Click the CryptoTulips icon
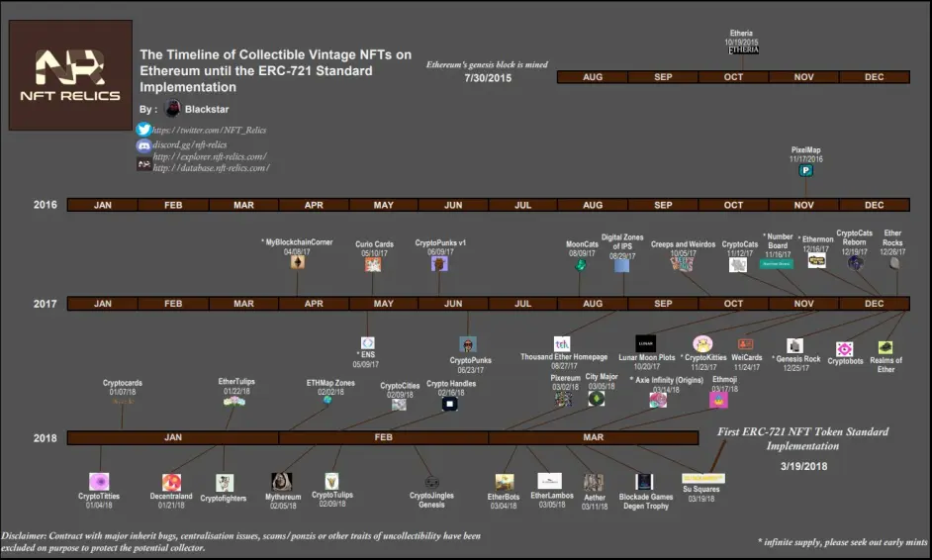The image size is (932, 560). (x=331, y=481)
